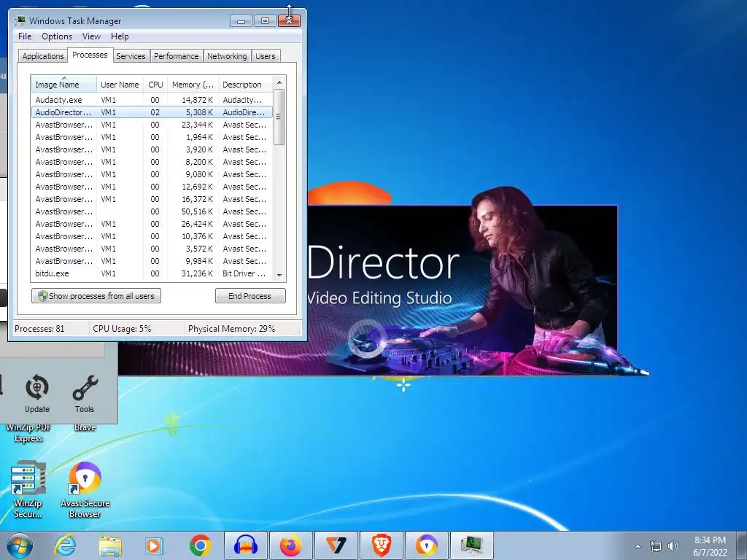The image size is (747, 560).
Task: Click the Update icon in gray panel
Action: pos(37,393)
